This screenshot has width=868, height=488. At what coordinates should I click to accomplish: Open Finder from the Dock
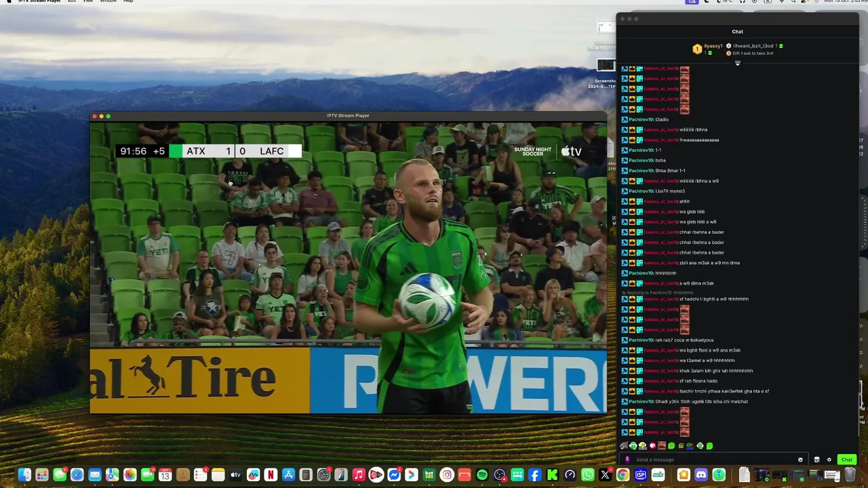tap(24, 475)
